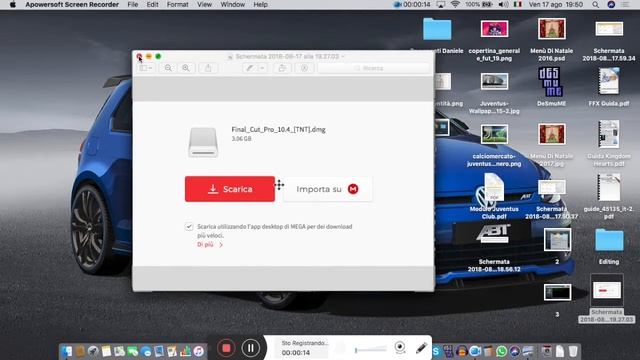The height and width of the screenshot is (360, 640).
Task: Expand the pen tool dropdown arrow
Action: coord(262,68)
